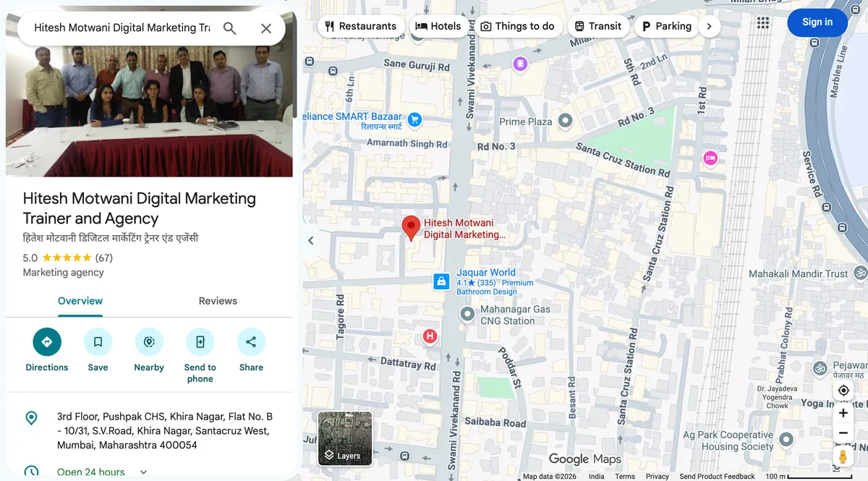This screenshot has height=481, width=868.
Task: Click the India region link in footer
Action: tap(597, 477)
